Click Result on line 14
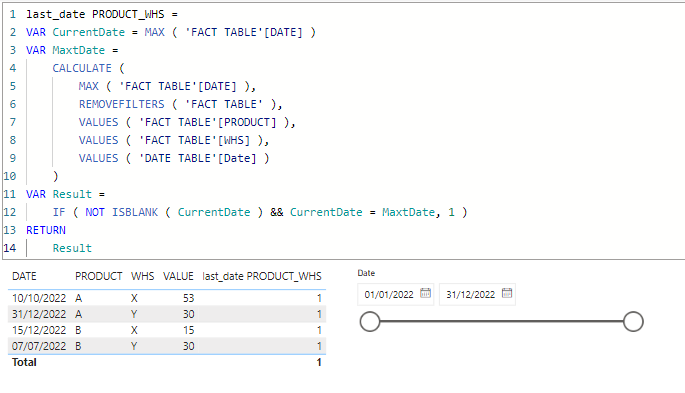685x393 pixels. pyautogui.click(x=72, y=248)
